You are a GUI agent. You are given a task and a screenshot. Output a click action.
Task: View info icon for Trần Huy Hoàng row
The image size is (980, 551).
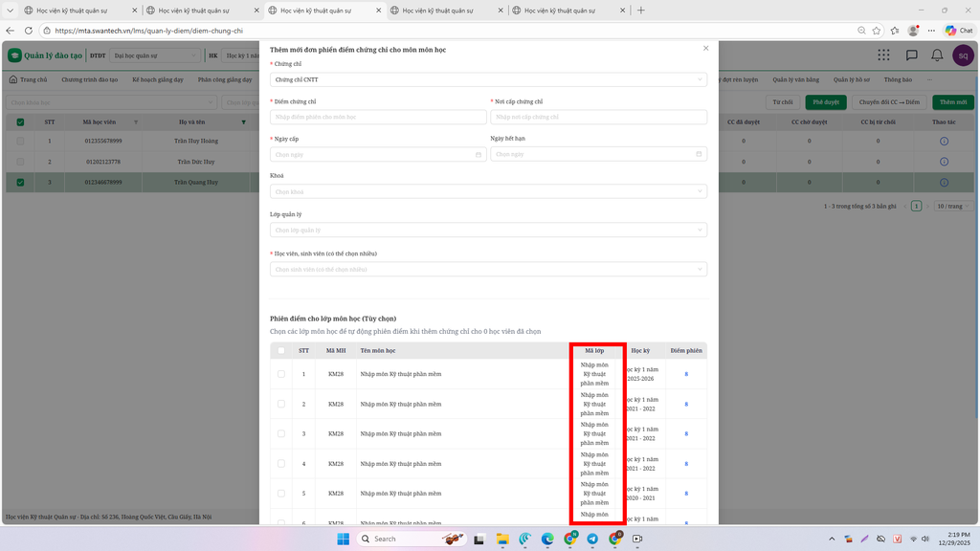944,142
